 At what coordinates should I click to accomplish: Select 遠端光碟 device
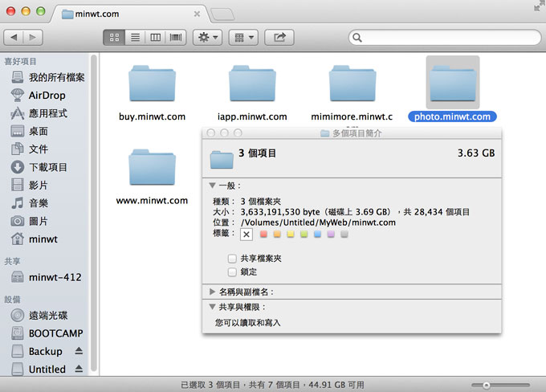(39, 316)
